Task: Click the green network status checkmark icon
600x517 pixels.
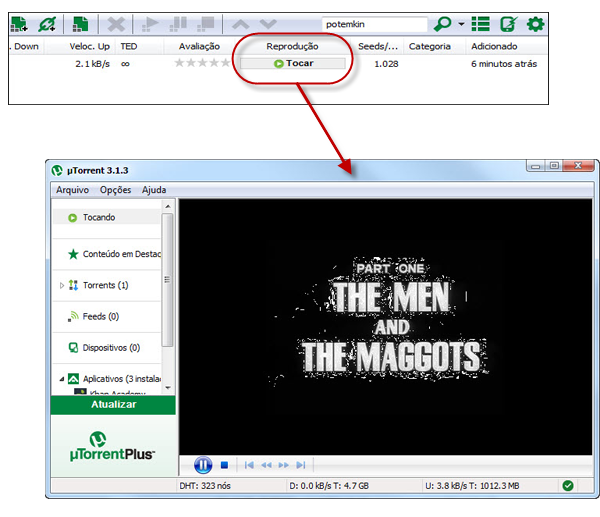Action: tap(567, 486)
